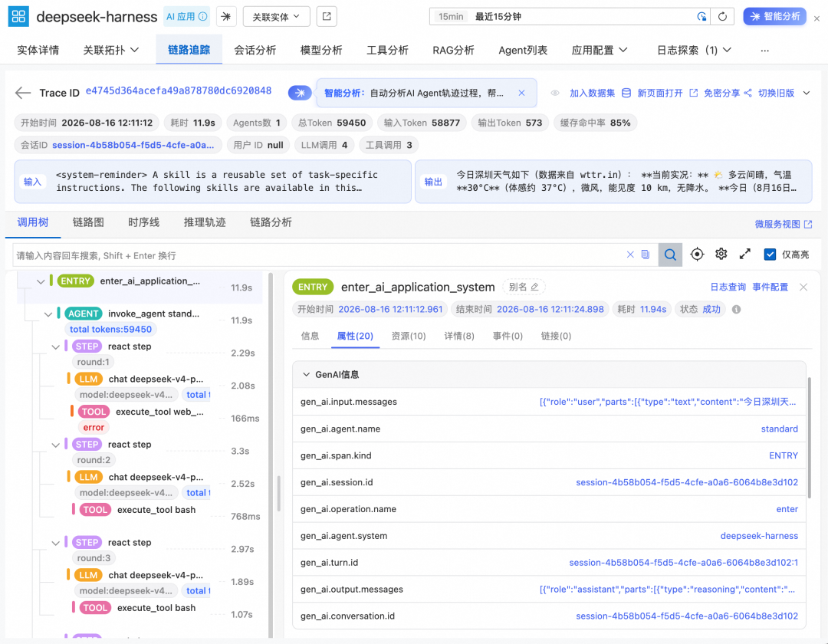Open 微服务视图 link

[x=783, y=225]
